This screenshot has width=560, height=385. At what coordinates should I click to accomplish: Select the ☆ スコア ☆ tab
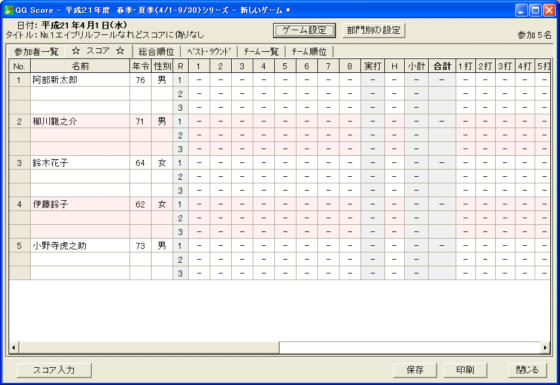click(x=98, y=51)
